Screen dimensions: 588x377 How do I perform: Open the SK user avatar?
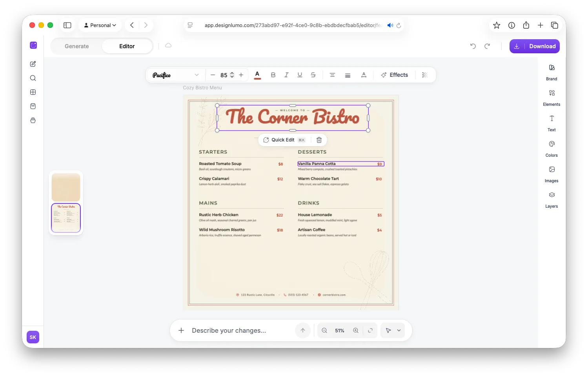coord(33,337)
